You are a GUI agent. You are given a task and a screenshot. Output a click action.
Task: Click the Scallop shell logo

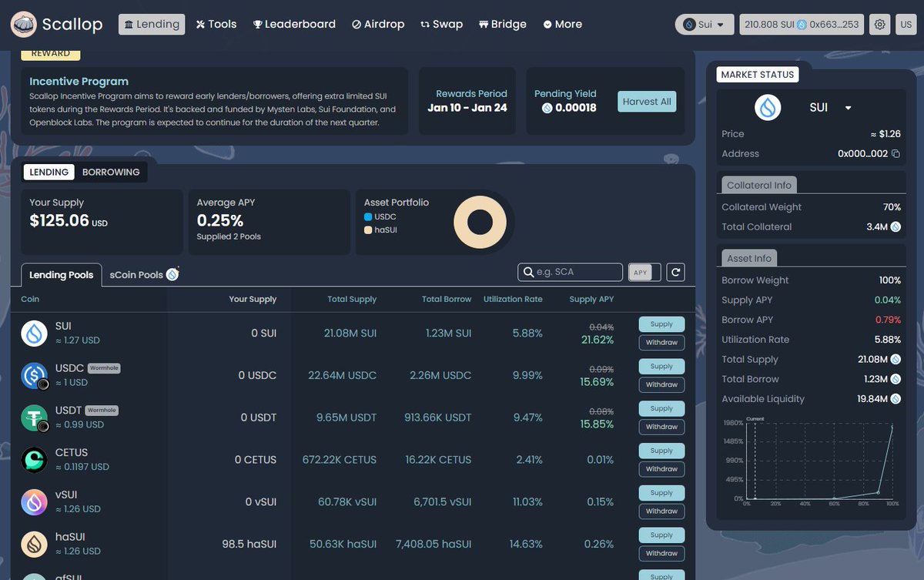click(24, 25)
